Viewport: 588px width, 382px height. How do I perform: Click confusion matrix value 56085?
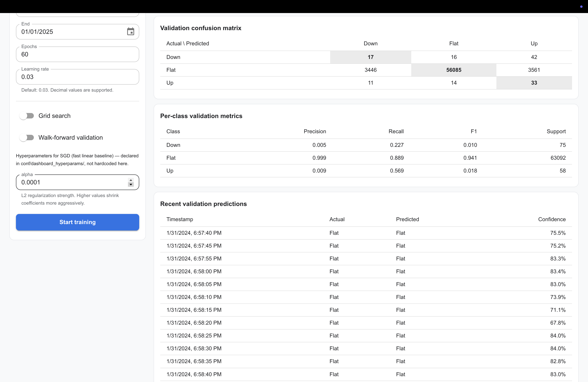pyautogui.click(x=454, y=70)
